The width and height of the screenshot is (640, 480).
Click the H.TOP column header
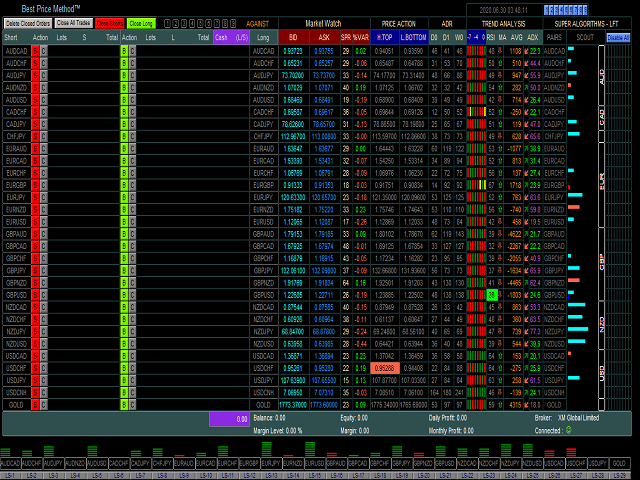pos(384,38)
